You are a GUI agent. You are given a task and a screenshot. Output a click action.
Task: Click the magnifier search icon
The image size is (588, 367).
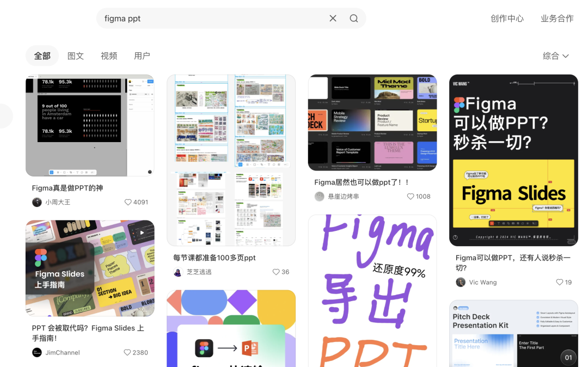click(x=354, y=19)
